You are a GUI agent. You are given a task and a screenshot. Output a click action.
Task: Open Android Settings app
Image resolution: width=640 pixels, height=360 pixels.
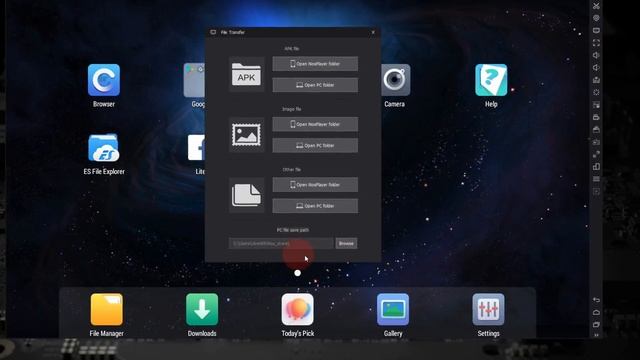coord(489,309)
